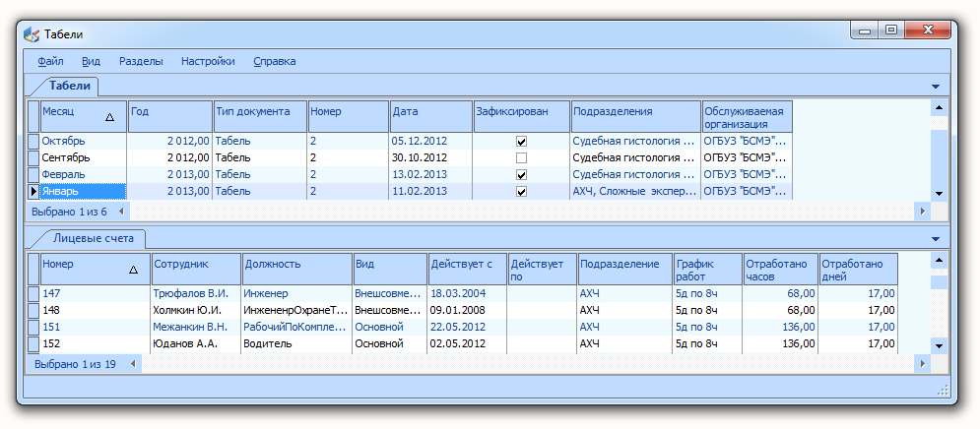Toggle Зафиксирован checkbox in Январь row

(521, 192)
